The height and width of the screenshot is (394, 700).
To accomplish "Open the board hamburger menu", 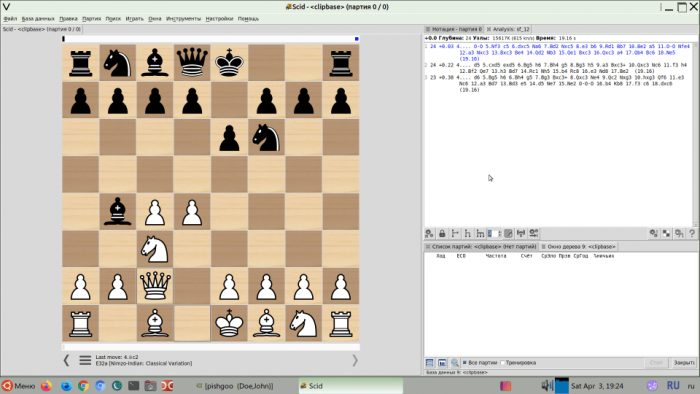I will coord(85,360).
